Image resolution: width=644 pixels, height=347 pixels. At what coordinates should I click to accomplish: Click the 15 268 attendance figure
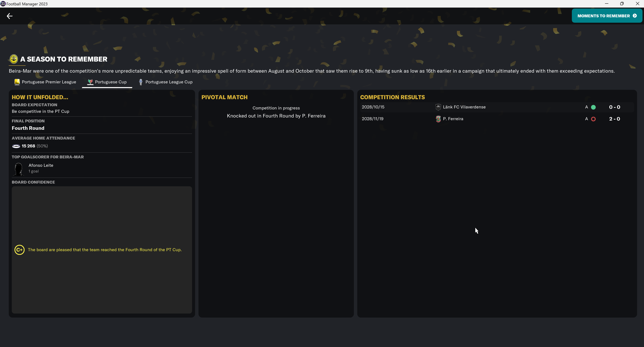pyautogui.click(x=28, y=146)
